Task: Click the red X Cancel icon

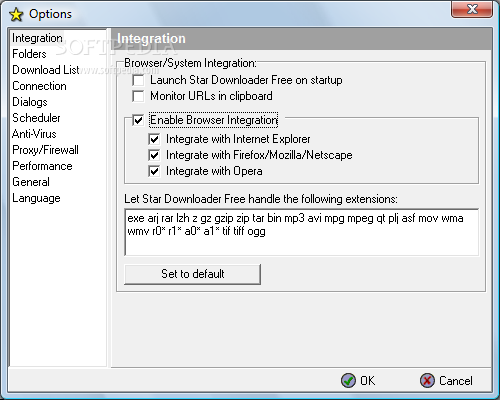Action: pyautogui.click(x=427, y=380)
